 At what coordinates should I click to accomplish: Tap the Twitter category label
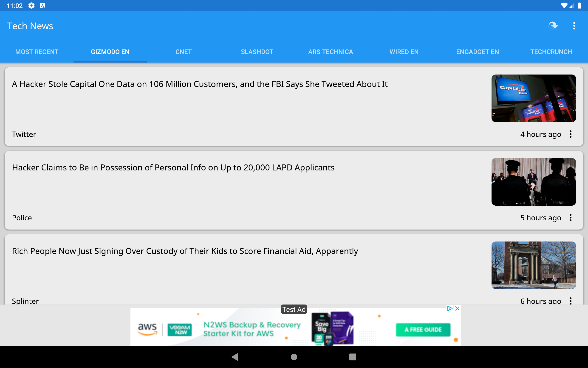click(24, 134)
